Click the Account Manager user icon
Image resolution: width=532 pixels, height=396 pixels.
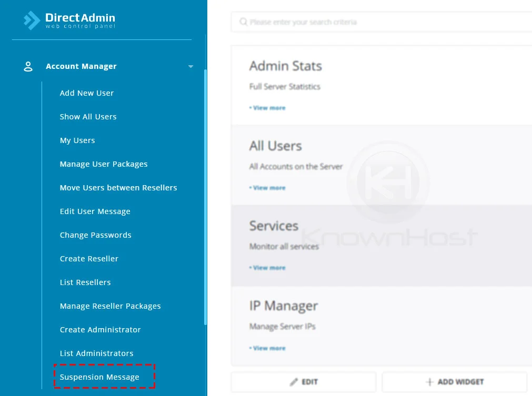[x=28, y=66]
